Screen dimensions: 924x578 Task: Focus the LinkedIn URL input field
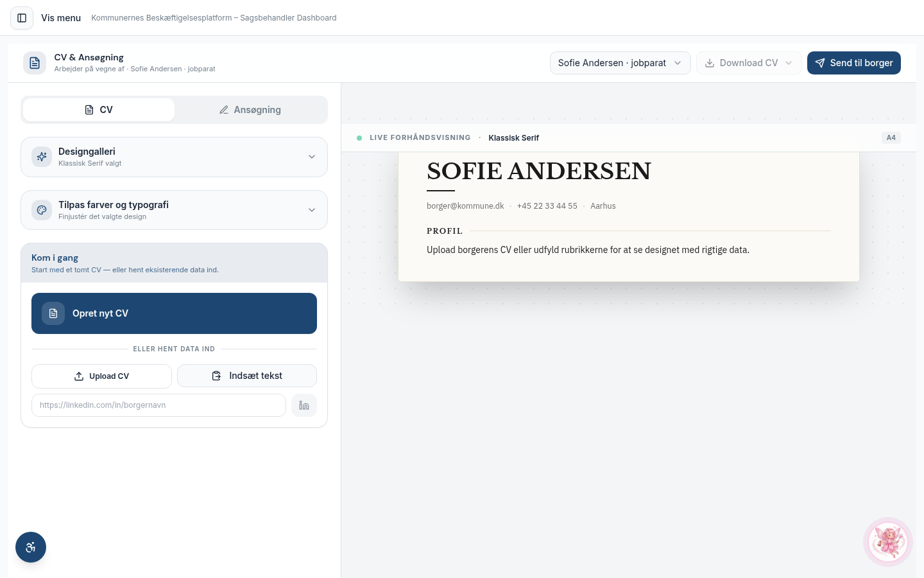(158, 405)
